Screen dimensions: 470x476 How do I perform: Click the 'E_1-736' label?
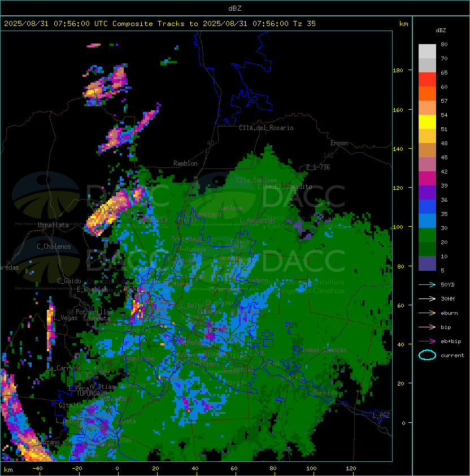pyautogui.click(x=318, y=167)
